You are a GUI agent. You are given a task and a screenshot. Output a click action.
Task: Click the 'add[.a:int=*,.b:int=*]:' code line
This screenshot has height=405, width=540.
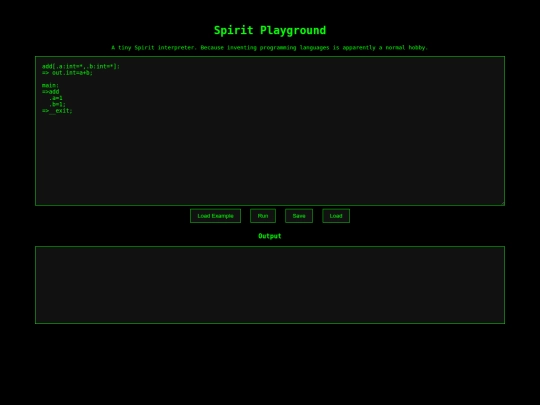tap(81, 66)
